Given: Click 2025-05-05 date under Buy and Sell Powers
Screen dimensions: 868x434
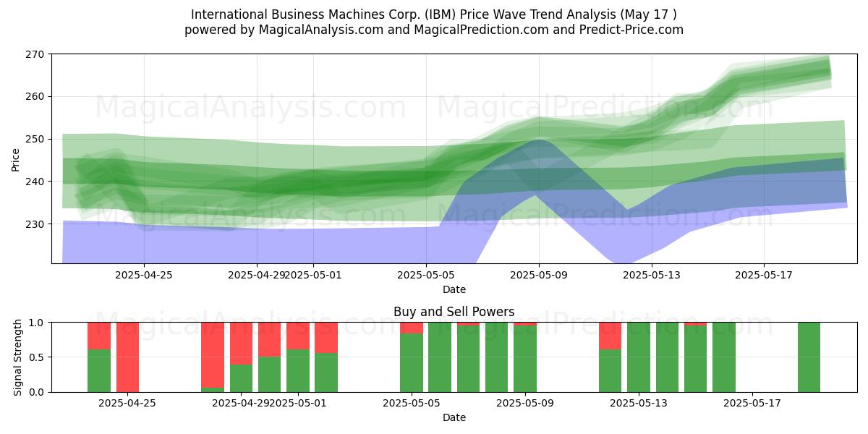Looking at the screenshot, I should pyautogui.click(x=412, y=403).
